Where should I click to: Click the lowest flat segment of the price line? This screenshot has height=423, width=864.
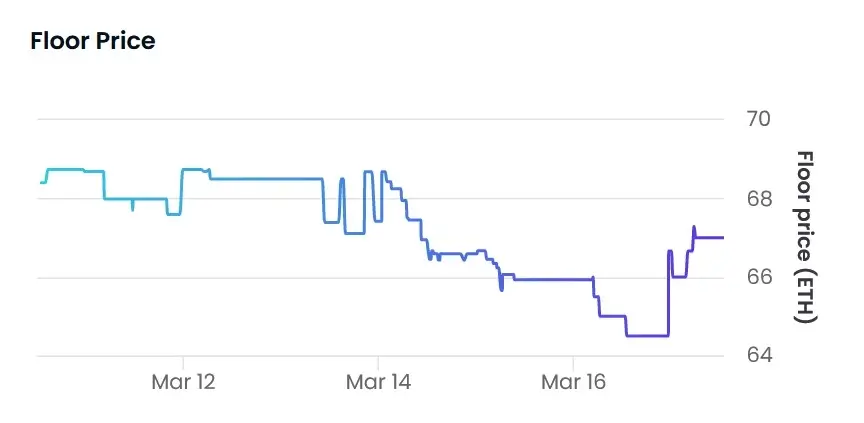click(x=647, y=335)
